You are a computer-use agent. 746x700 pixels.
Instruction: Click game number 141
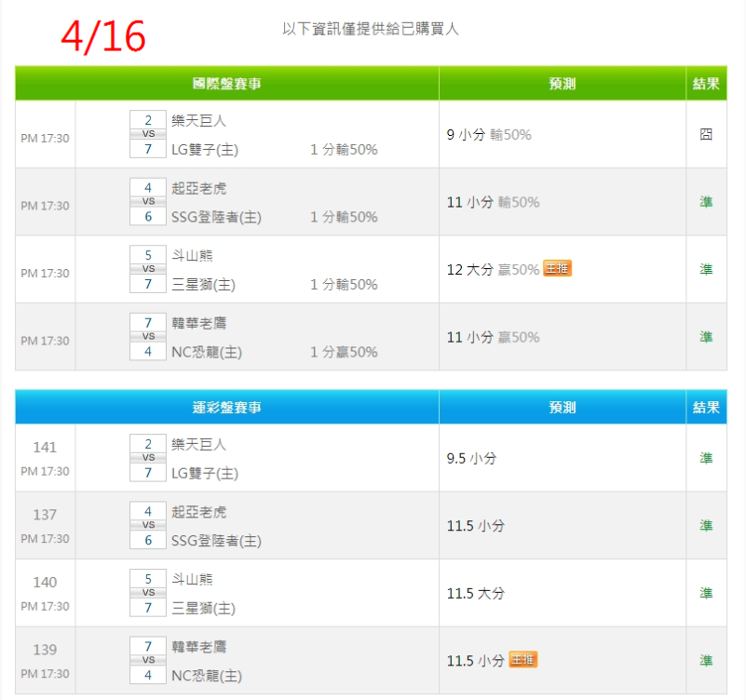coord(45,447)
